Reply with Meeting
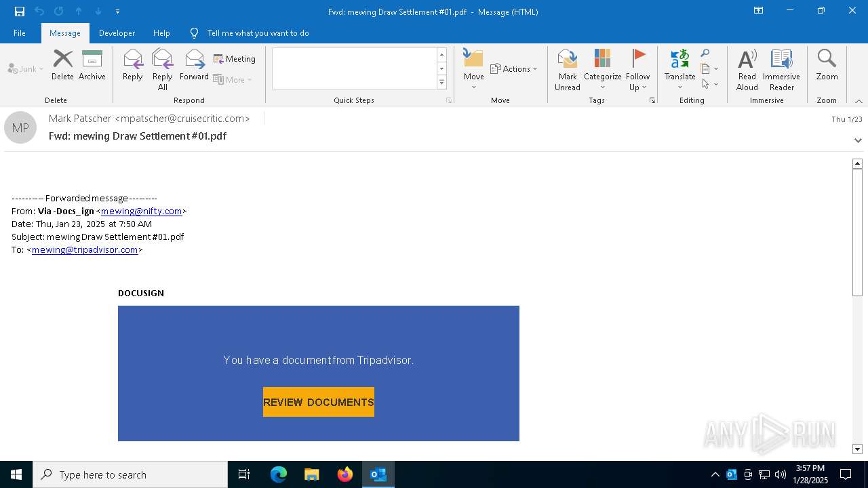 [235, 59]
